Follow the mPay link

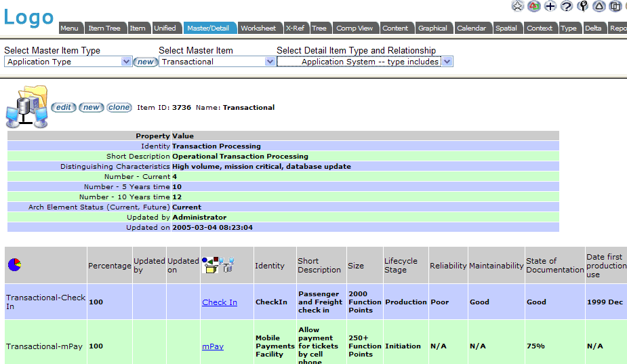[x=213, y=346]
